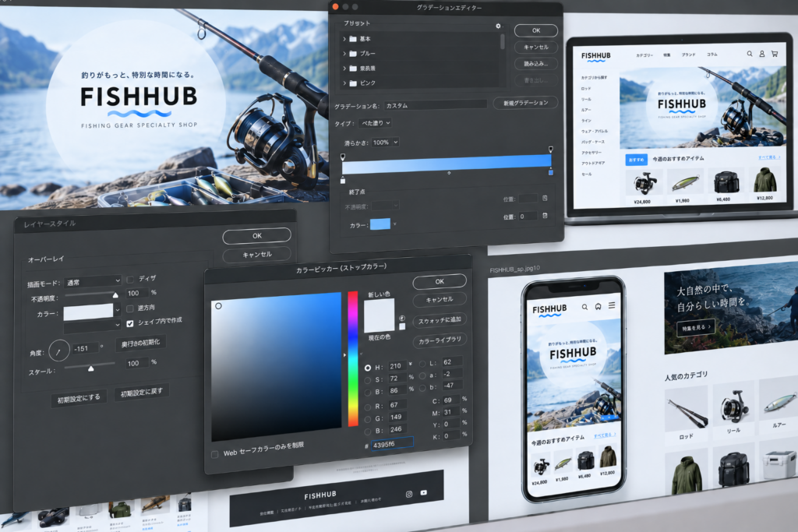Select the right opacity stop above the gradient bar
This screenshot has height=532, width=798.
pos(551,149)
